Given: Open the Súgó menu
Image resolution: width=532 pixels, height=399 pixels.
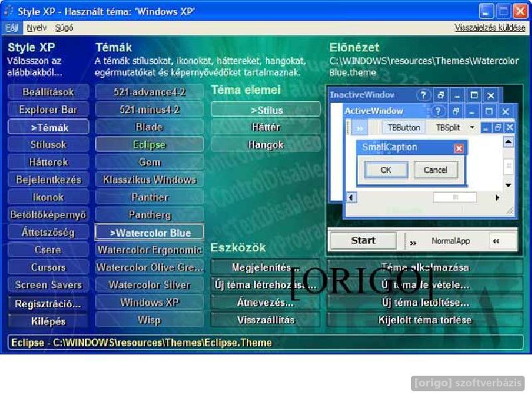Looking at the screenshot, I should click(x=64, y=28).
